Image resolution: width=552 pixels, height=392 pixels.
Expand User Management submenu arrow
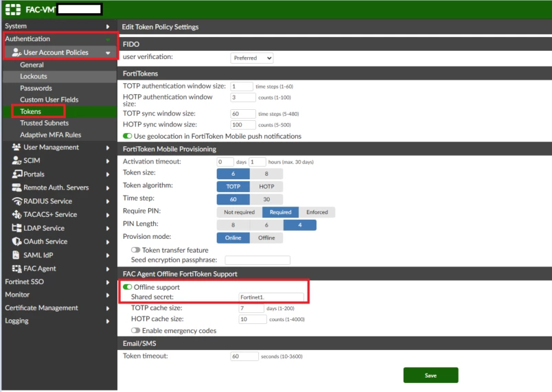(x=108, y=148)
